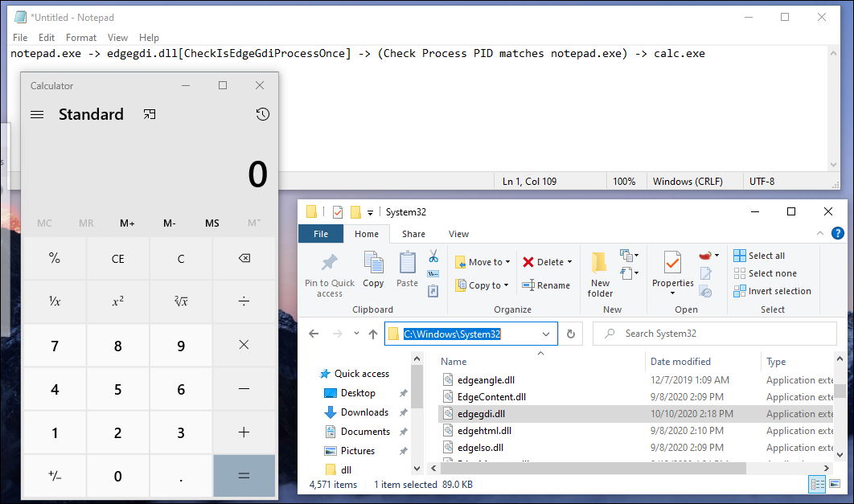
Task: Click the M- memory subtract button
Action: [170, 223]
